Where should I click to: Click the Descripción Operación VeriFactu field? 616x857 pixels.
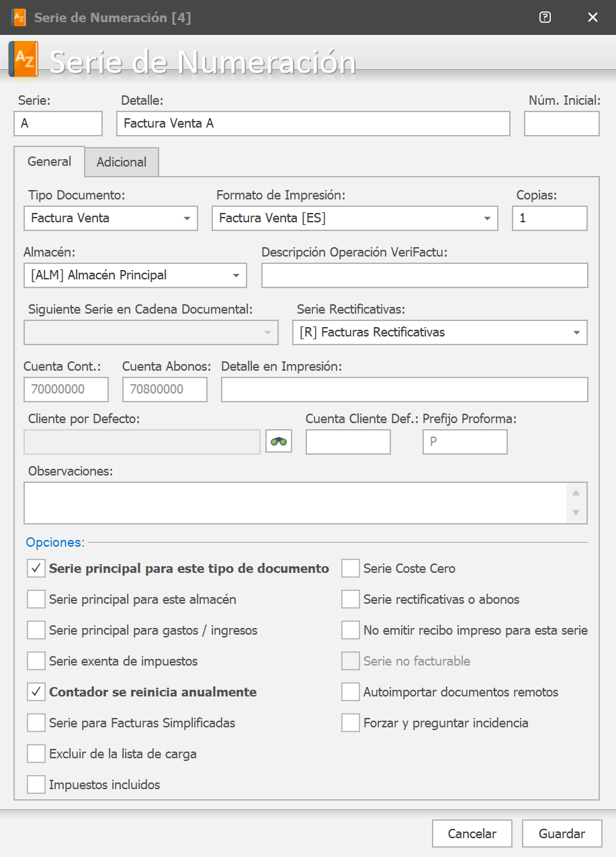(x=425, y=275)
